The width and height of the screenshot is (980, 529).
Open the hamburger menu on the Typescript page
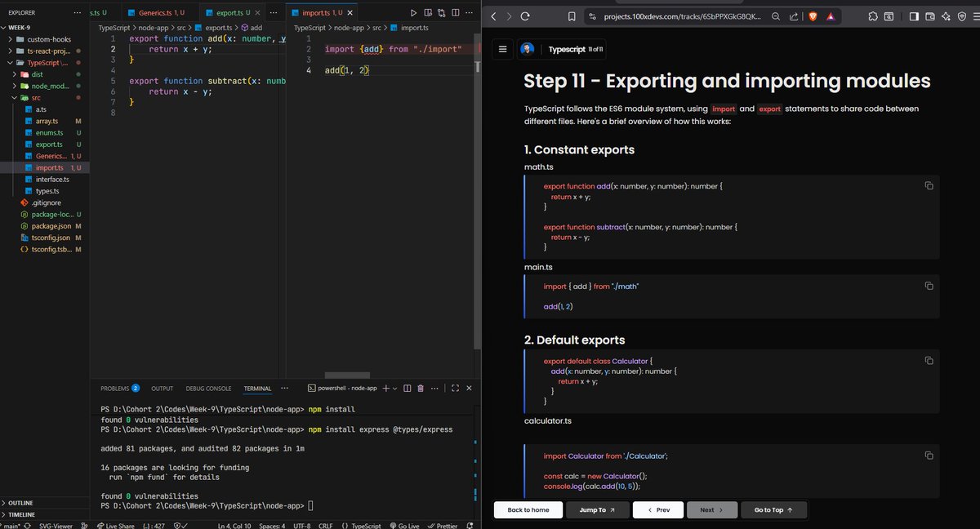click(x=503, y=49)
